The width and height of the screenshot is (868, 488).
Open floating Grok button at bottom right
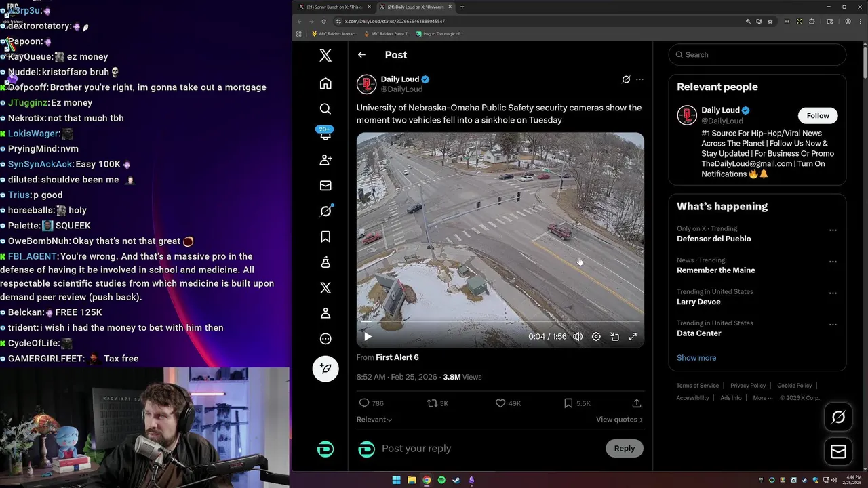(x=838, y=418)
